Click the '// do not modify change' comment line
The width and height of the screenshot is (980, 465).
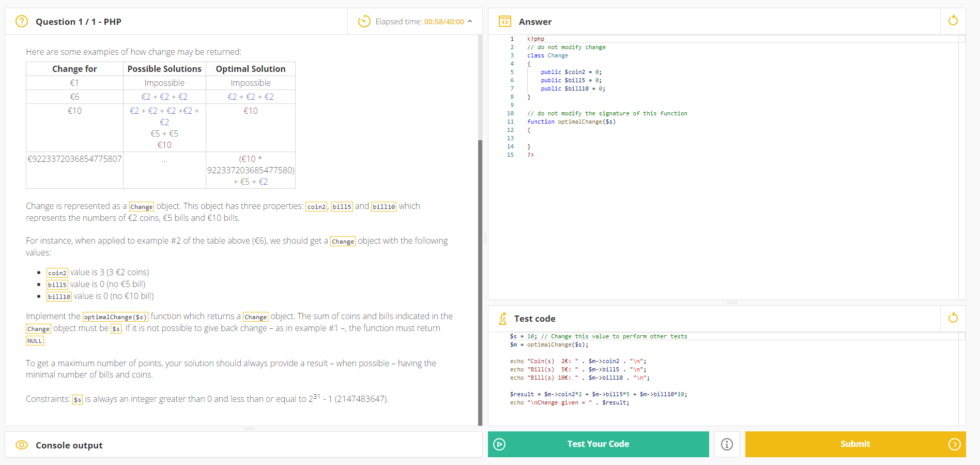coord(566,47)
